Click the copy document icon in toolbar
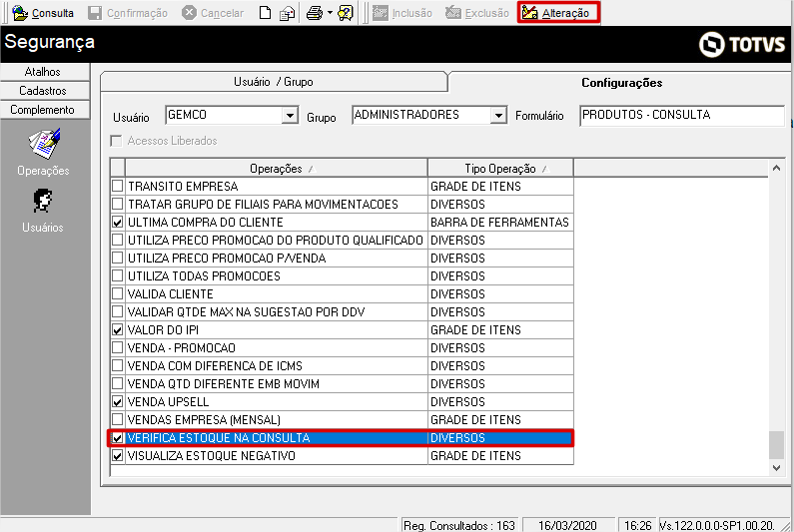794x532 pixels. (287, 13)
